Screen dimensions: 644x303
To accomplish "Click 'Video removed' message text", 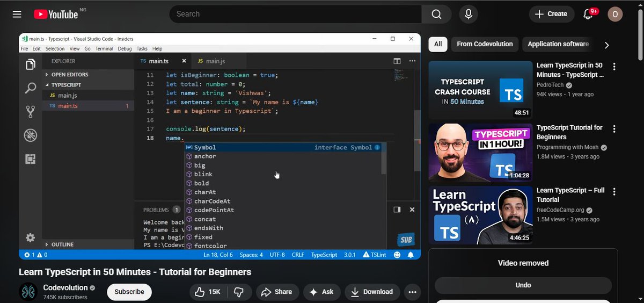I will 523,263.
